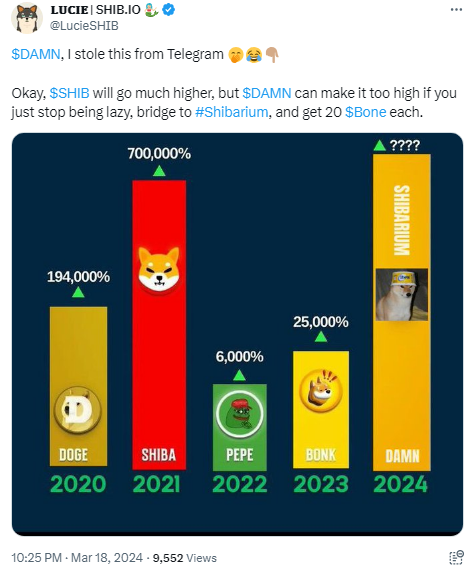The width and height of the screenshot is (465, 576).
Task: Open the #Shibarium hashtag link
Action: click(231, 112)
